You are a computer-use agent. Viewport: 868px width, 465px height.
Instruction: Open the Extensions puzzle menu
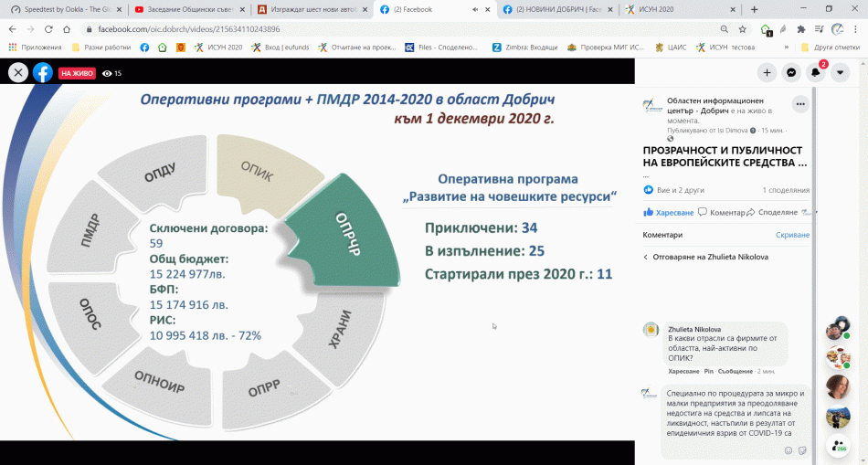coord(801,29)
